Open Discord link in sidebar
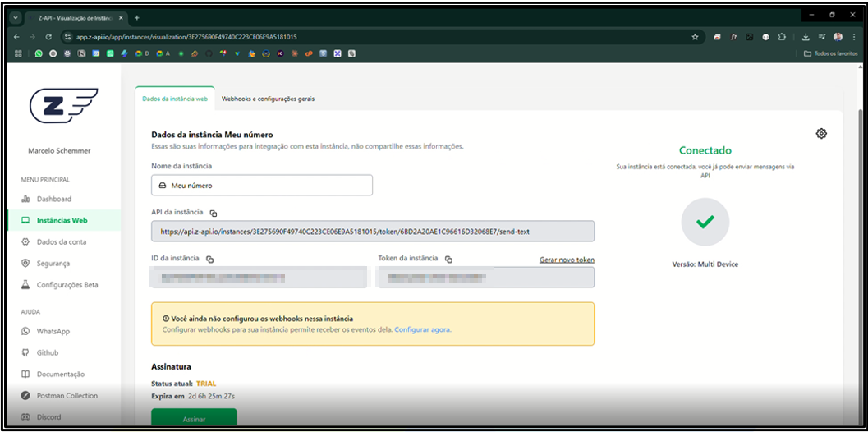 48,417
